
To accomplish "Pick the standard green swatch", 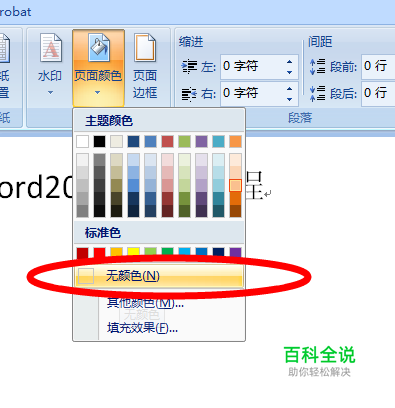I will click(167, 252).
